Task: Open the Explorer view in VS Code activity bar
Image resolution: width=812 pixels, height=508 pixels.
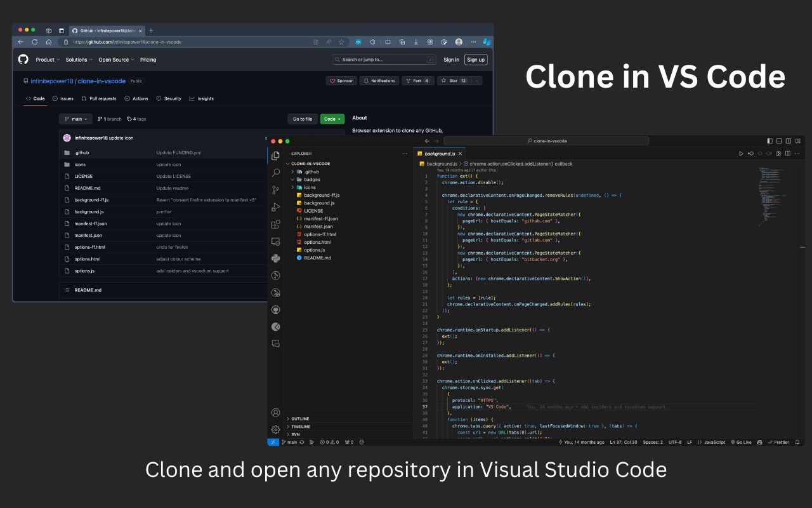Action: pos(275,156)
